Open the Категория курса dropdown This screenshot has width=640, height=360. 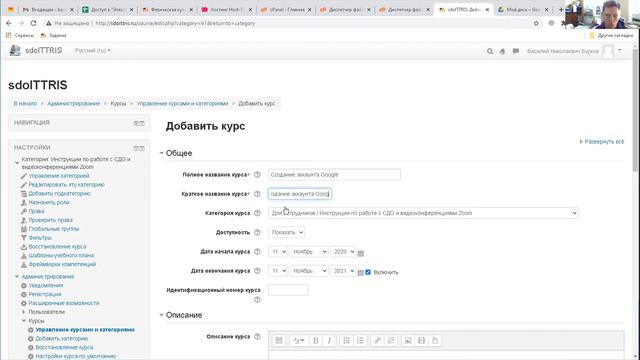click(x=423, y=213)
